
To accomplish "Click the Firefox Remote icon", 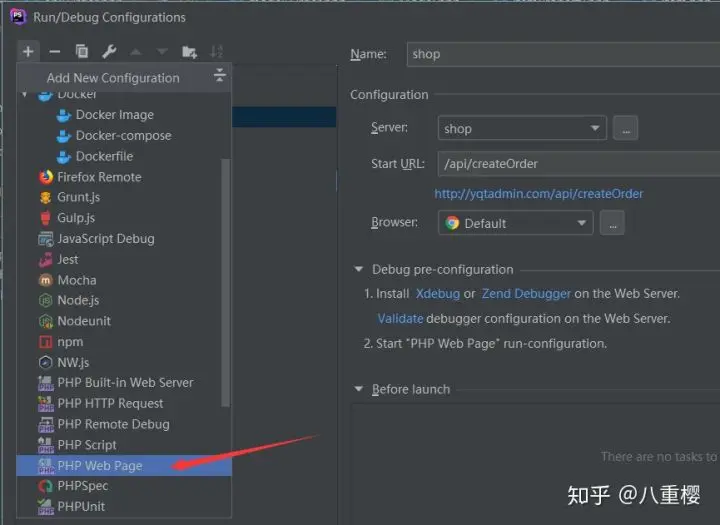I will pyautogui.click(x=46, y=177).
